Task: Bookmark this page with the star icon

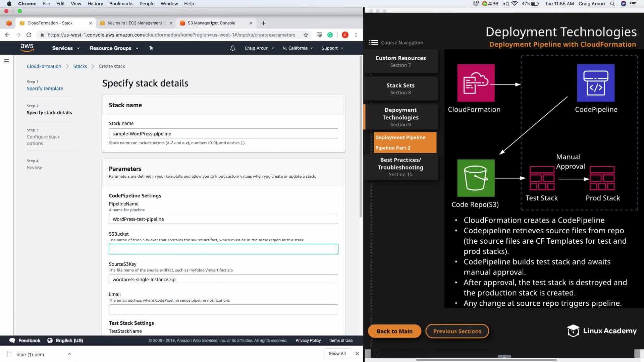Action: point(306,35)
